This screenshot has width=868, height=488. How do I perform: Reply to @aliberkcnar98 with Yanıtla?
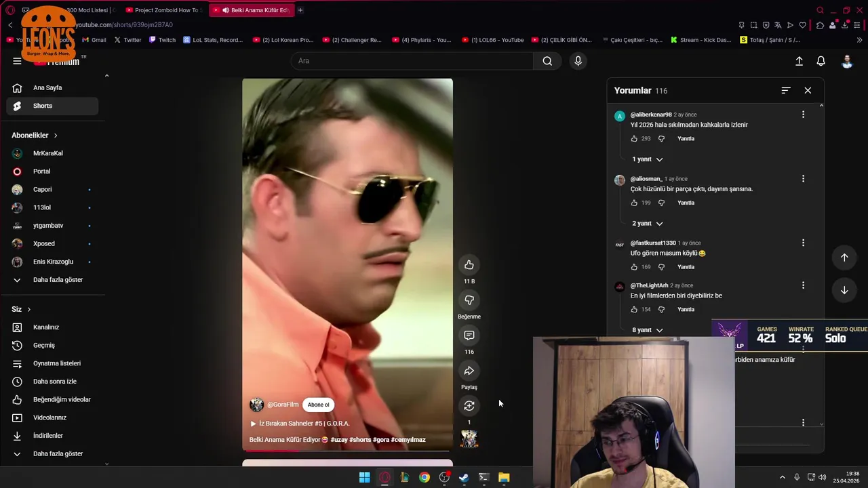[x=686, y=138]
